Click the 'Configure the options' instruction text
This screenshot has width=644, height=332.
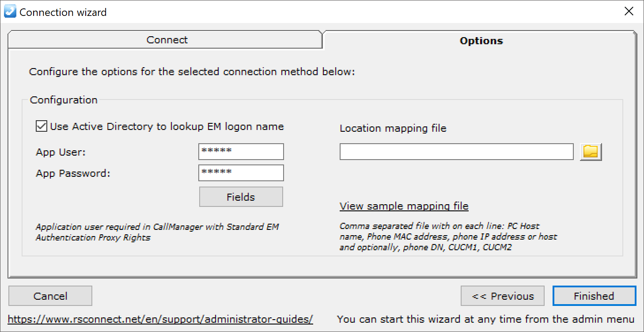pos(192,72)
